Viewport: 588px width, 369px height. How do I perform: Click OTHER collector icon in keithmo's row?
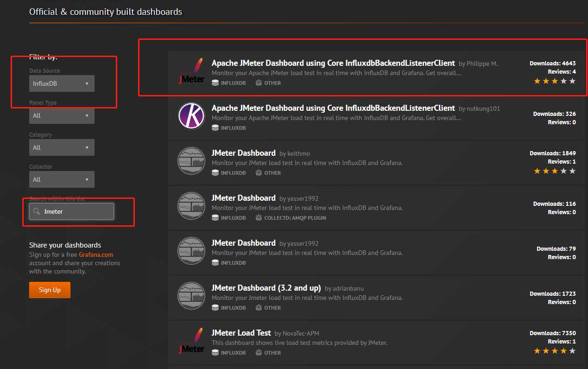coord(259,173)
